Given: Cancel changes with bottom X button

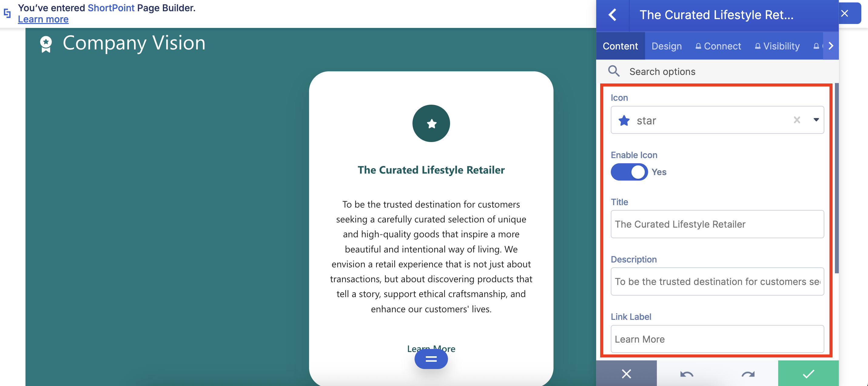Looking at the screenshot, I should (x=626, y=374).
